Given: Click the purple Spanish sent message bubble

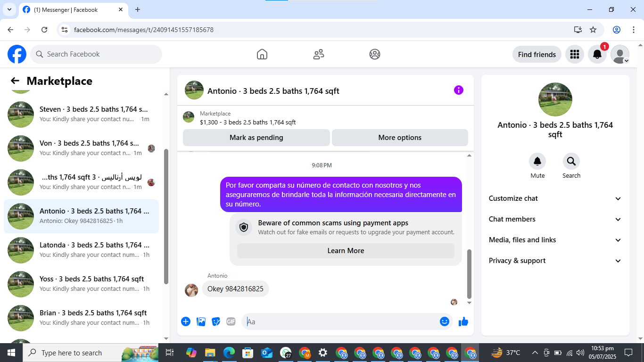Looking at the screenshot, I should (341, 195).
